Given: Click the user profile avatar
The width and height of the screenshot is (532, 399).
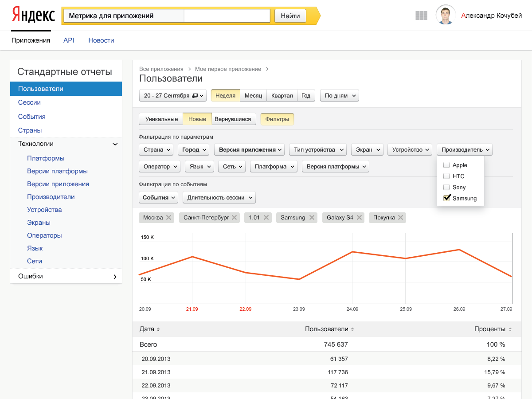Looking at the screenshot, I should click(x=445, y=15).
